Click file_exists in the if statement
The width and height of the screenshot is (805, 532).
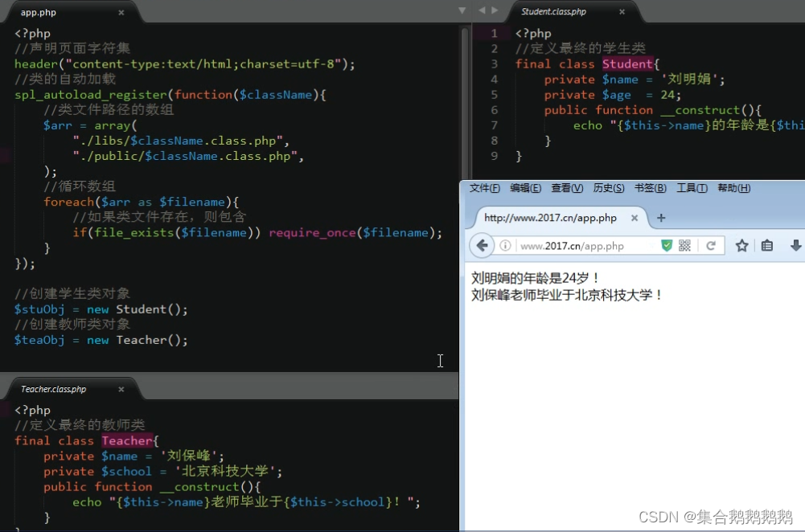click(x=134, y=233)
